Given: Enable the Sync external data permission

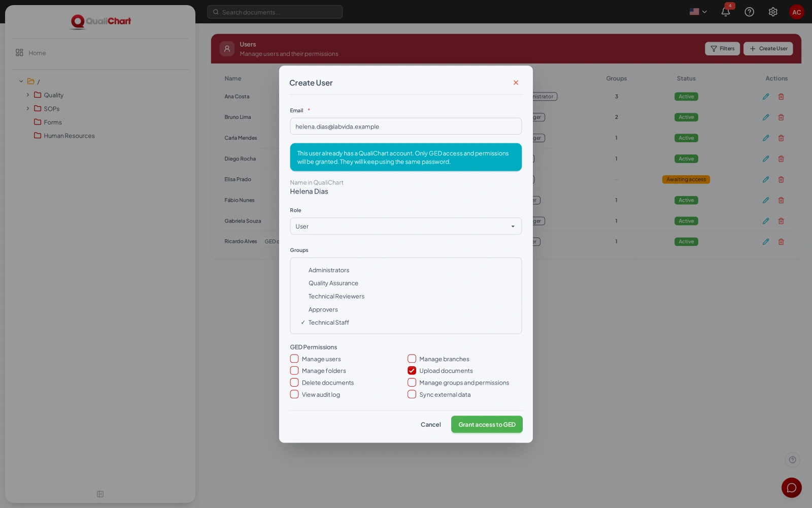Looking at the screenshot, I should point(412,394).
